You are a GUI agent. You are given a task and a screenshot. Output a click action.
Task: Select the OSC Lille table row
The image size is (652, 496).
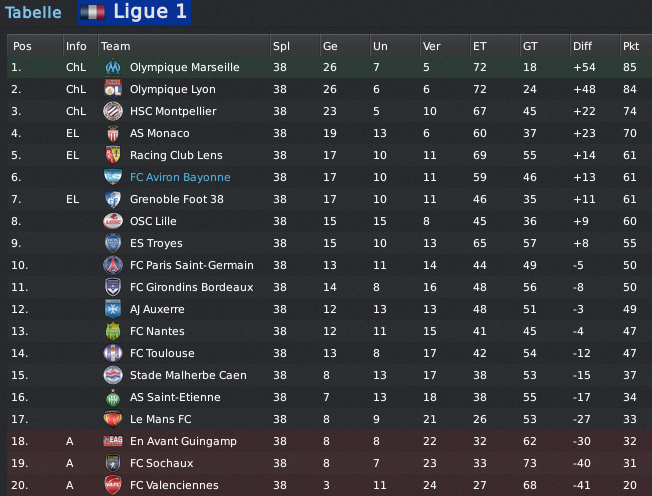pos(329,221)
